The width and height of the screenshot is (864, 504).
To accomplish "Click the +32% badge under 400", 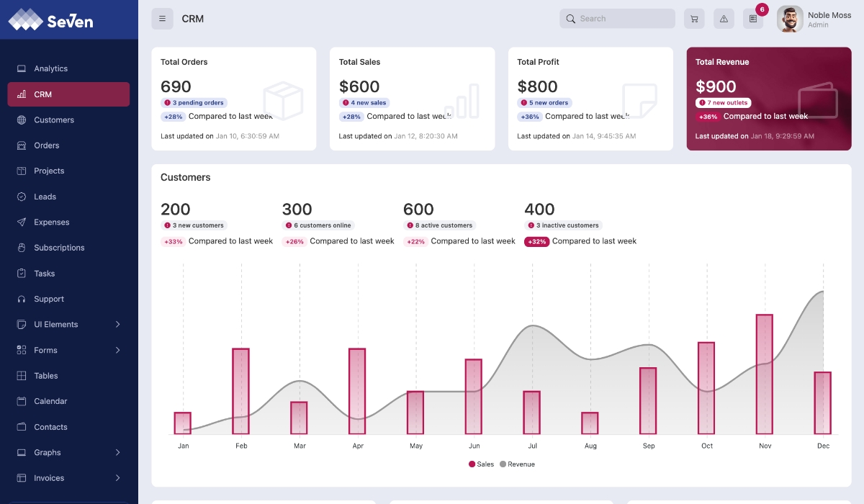I will (x=536, y=242).
